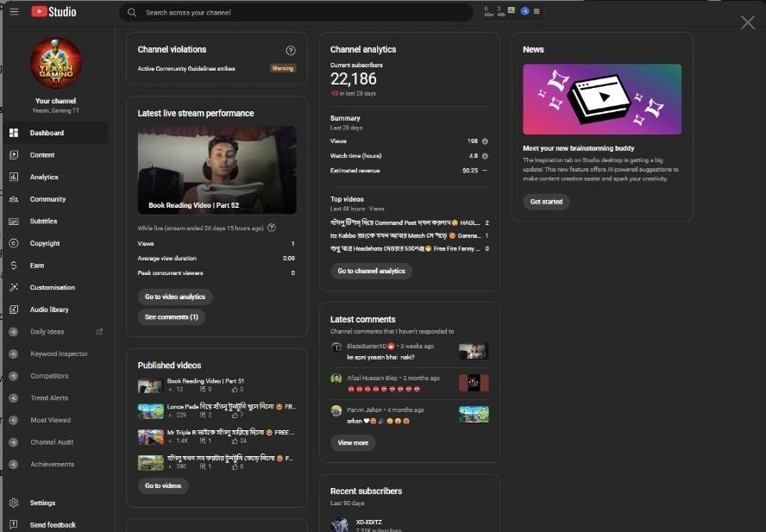Open the Copyright section icon

[x=13, y=243]
